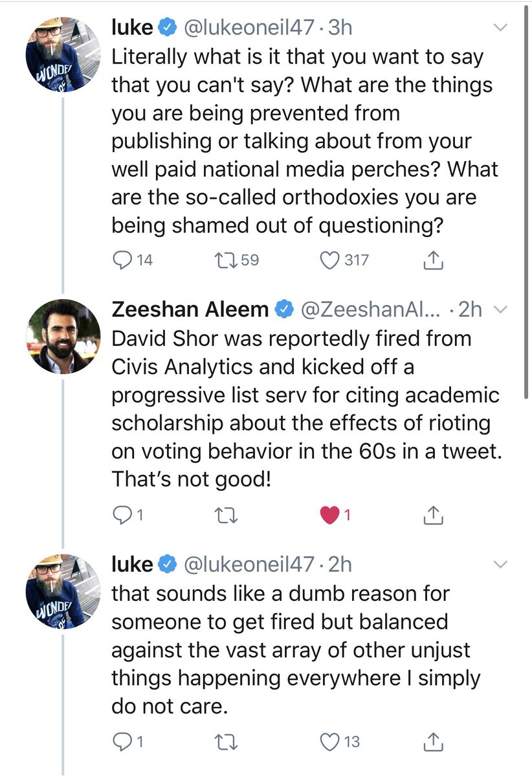Reply to Zeeshan Aleem's David Shor tweet
Image resolution: width=532 pixels, height=777 pixels.
(x=122, y=515)
